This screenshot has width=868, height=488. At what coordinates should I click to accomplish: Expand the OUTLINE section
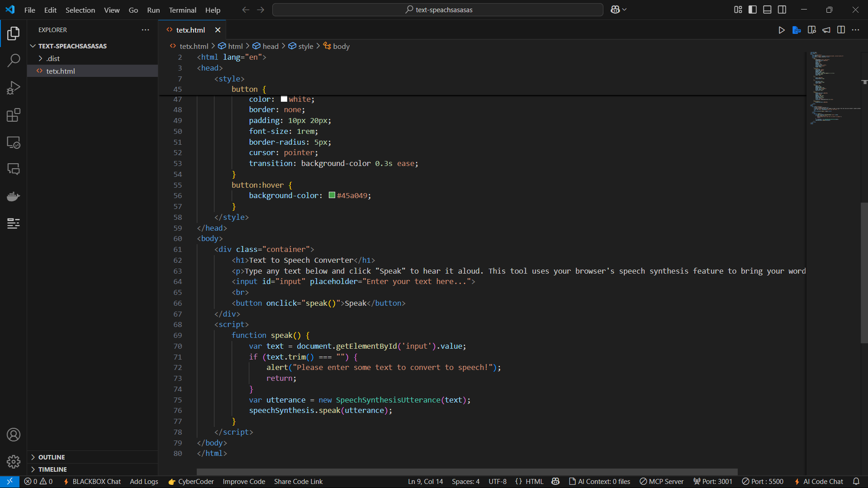coord(52,457)
